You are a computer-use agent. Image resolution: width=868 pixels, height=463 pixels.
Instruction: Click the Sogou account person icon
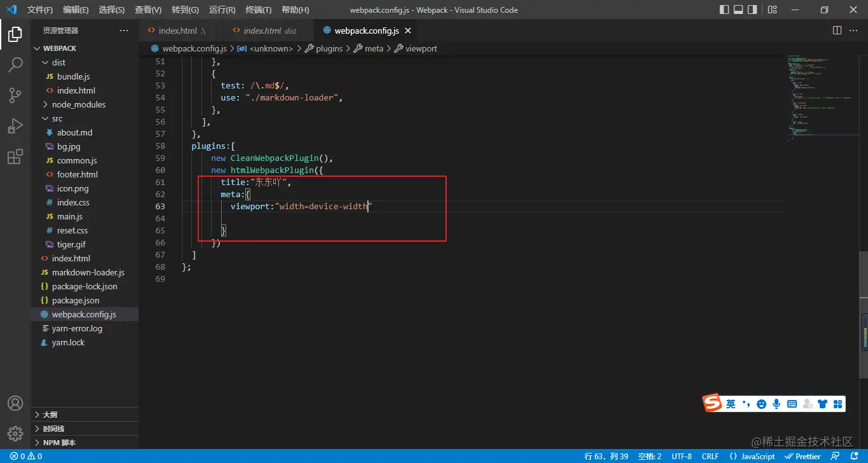coord(808,404)
